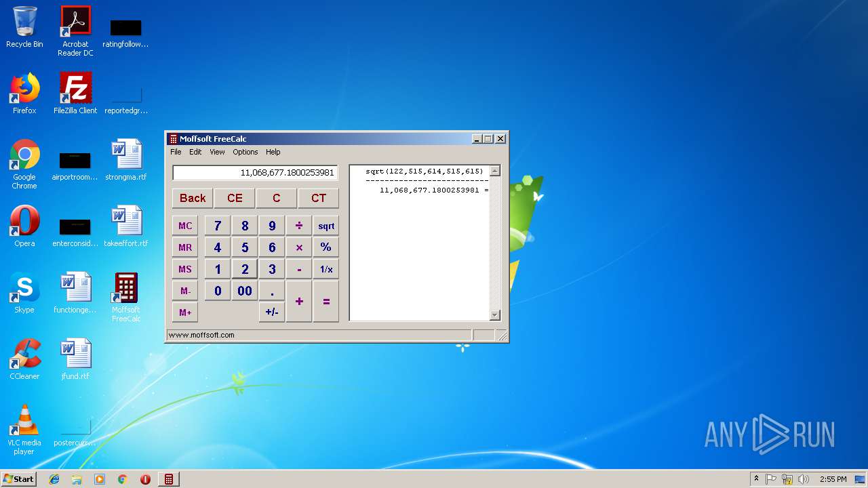Viewport: 868px width, 488px height.
Task: Select the functionge... document icon
Action: coord(75,293)
